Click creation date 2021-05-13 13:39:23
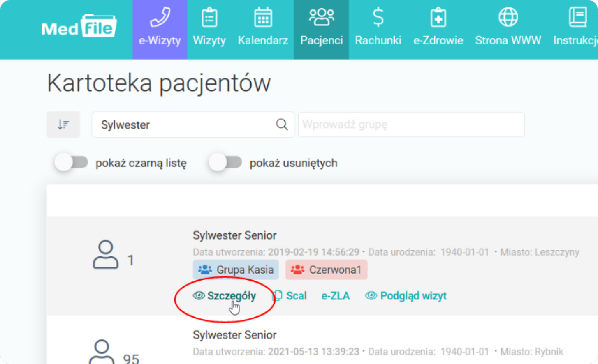 pyautogui.click(x=314, y=352)
